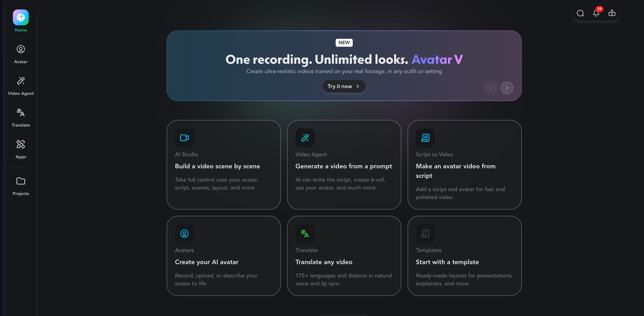Show previous banner slide with left arrow
The height and width of the screenshot is (316, 644).
click(491, 88)
